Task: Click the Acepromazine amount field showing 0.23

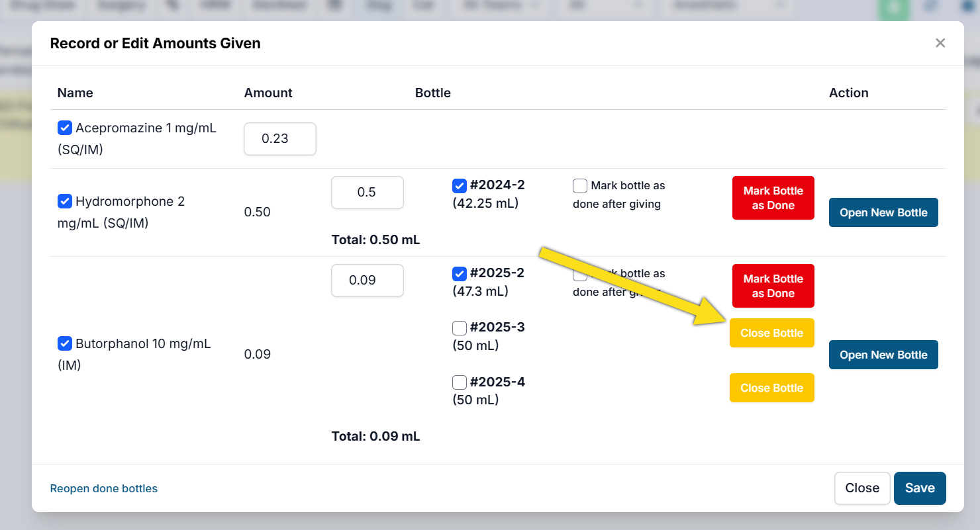Action: coord(279,139)
